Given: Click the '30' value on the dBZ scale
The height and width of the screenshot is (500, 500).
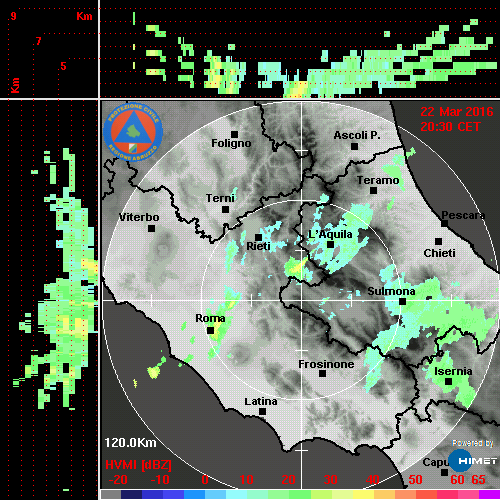Looking at the screenshot, I should tap(330, 480).
